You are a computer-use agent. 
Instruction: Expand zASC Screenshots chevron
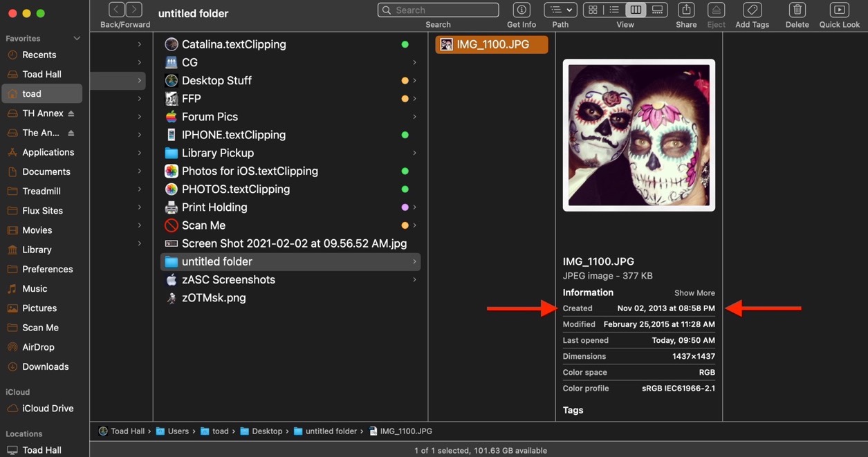(x=414, y=279)
